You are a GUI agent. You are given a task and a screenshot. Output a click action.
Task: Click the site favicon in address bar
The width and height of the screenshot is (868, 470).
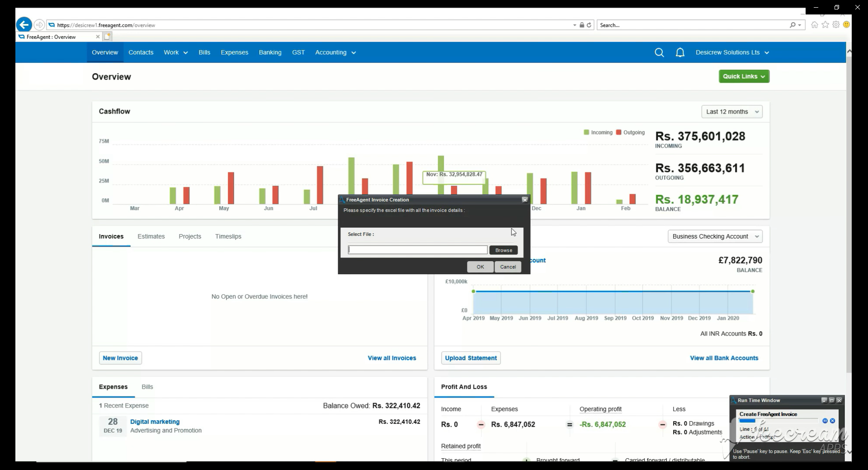pyautogui.click(x=52, y=25)
